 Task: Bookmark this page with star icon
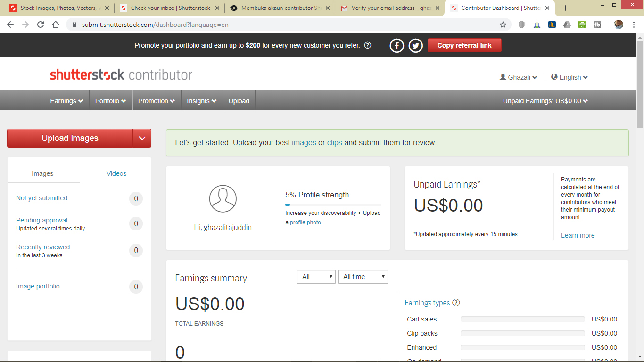point(503,25)
